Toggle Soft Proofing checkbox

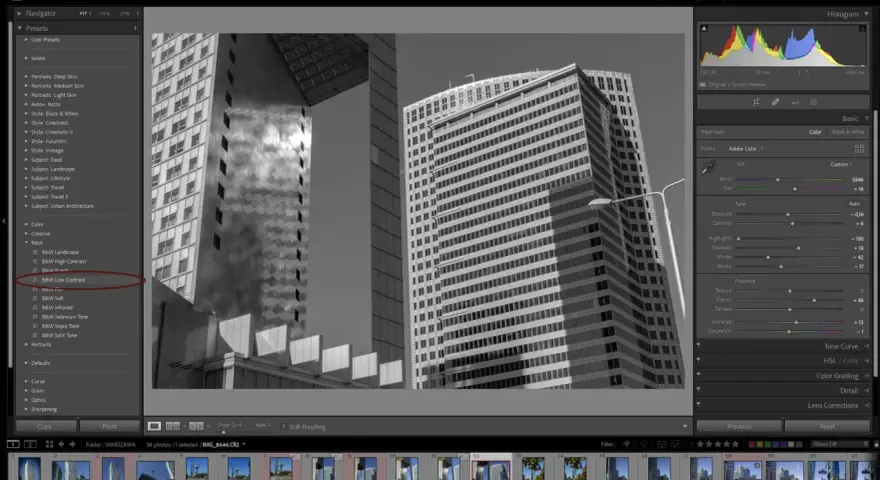pyautogui.click(x=283, y=427)
